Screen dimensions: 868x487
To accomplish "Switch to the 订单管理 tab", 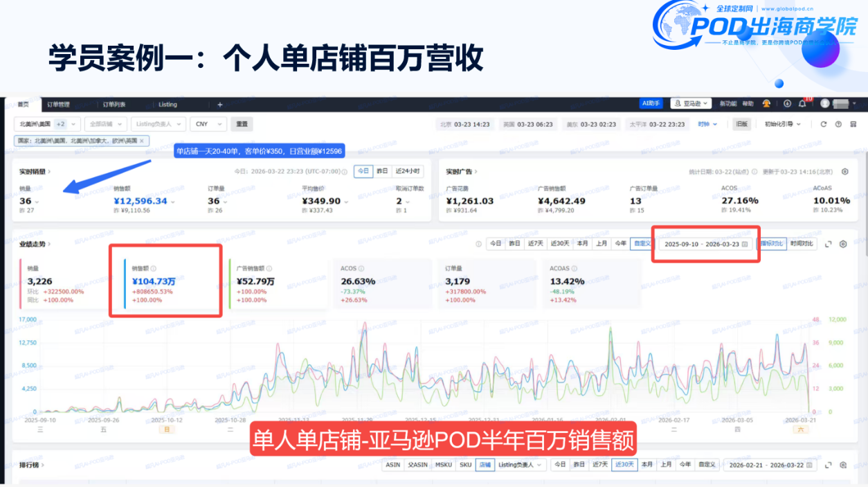I will (x=58, y=105).
